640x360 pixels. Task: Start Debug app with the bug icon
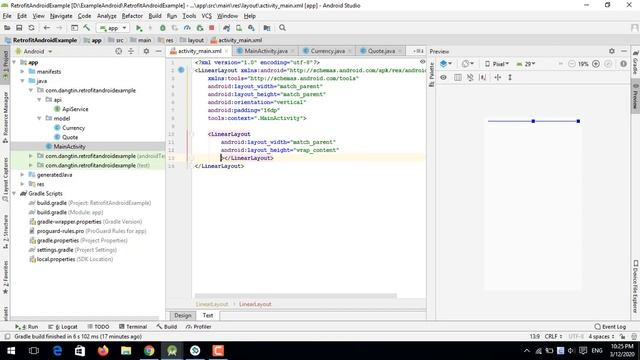162,28
